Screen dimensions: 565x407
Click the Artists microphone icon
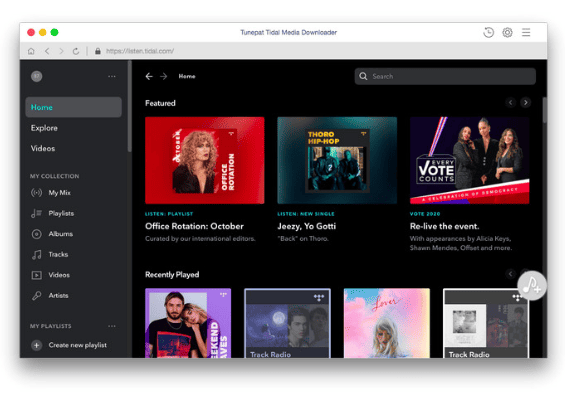[36, 296]
